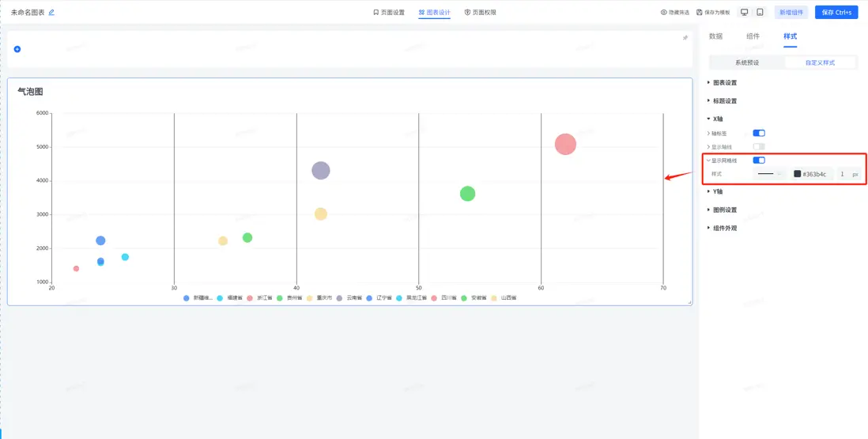Expand the Y轴 section
The width and height of the screenshot is (868, 439).
click(715, 191)
